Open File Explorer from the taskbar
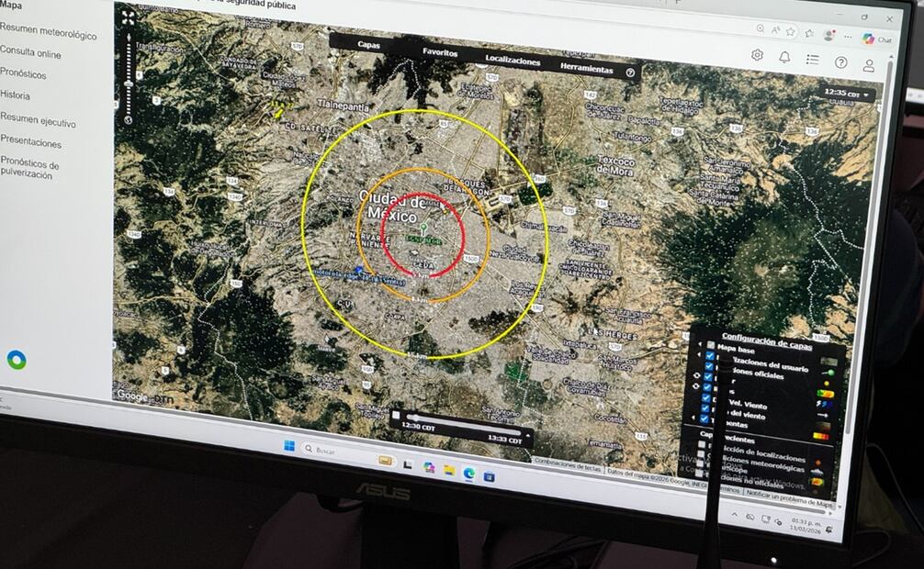The height and width of the screenshot is (569, 924). coord(449,470)
